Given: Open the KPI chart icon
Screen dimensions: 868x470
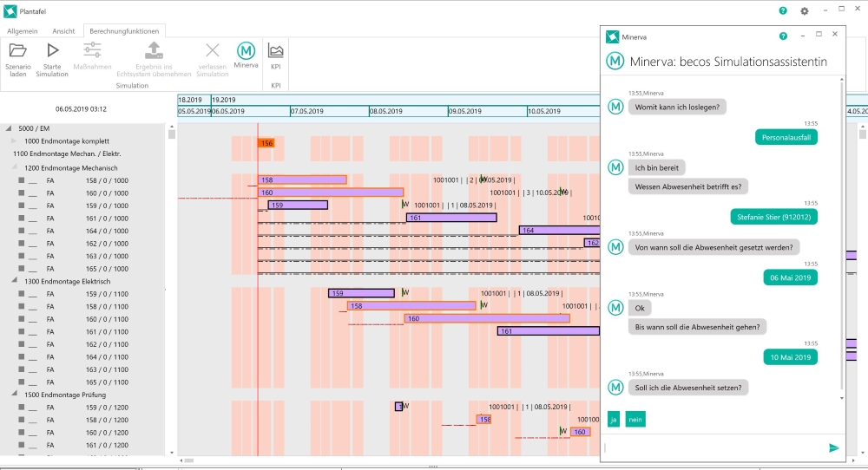Looking at the screenshot, I should coord(276,51).
